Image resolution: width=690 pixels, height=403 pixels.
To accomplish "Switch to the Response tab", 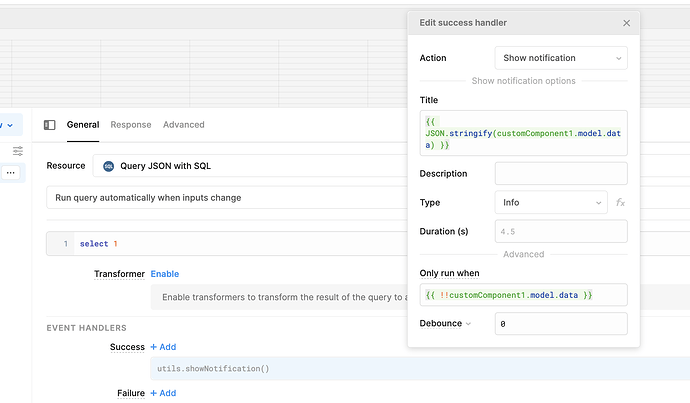I will (131, 125).
